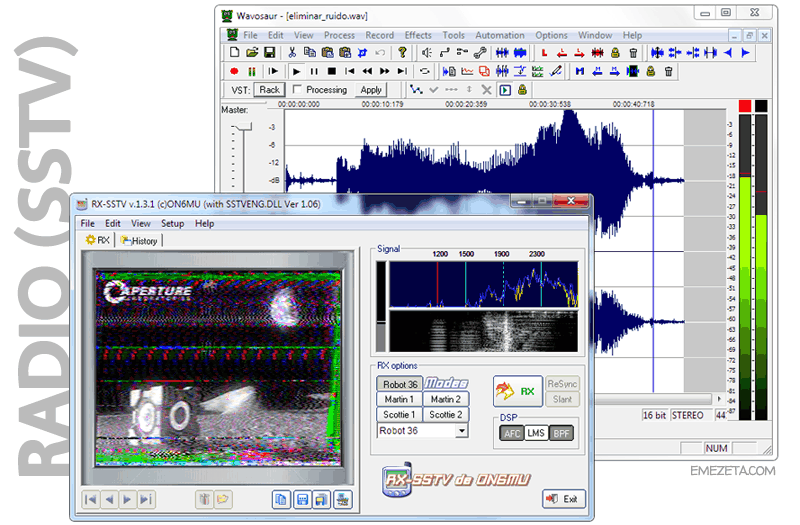Click the padlock icon in VST toolbar row
The width and height of the screenshot is (800, 525).
coord(522,90)
